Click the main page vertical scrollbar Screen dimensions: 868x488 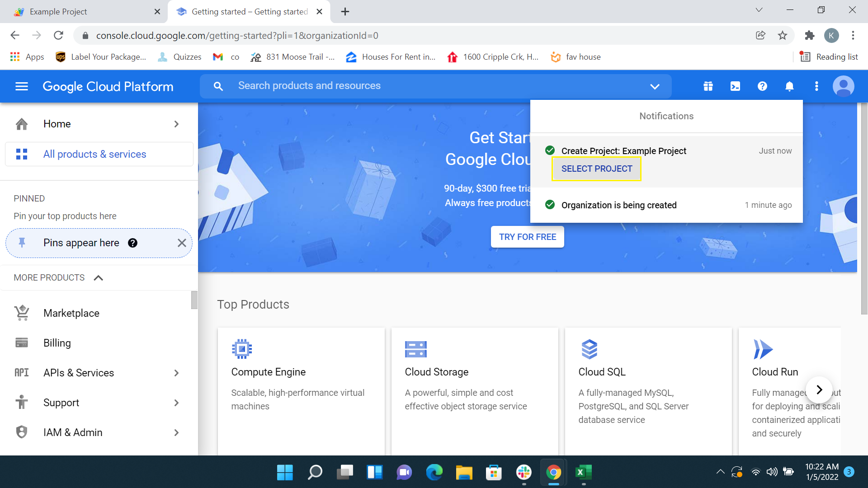(864, 208)
